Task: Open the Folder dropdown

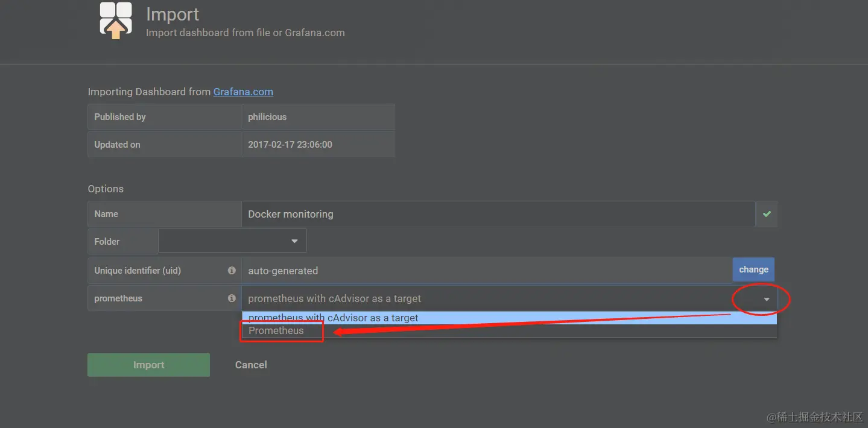Action: tap(232, 241)
